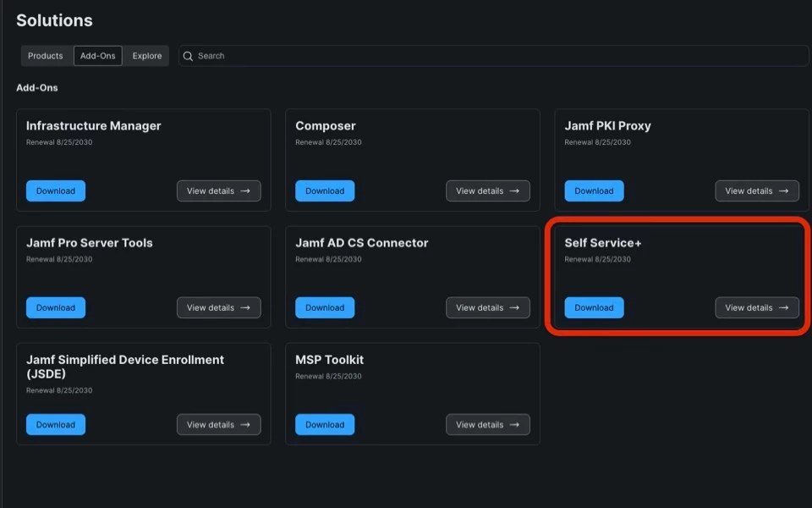Download Jamf Simplified Device Enrollment
The height and width of the screenshot is (508, 812).
click(x=56, y=425)
